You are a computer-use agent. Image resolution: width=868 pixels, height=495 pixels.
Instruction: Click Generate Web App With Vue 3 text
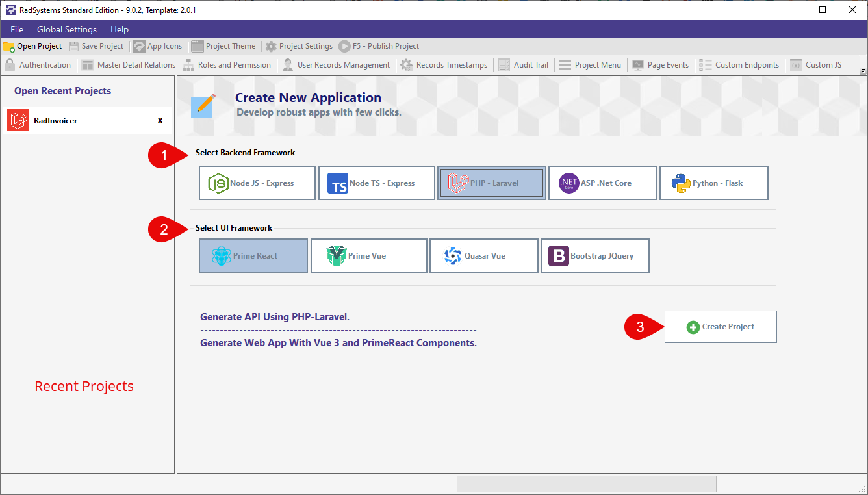338,343
